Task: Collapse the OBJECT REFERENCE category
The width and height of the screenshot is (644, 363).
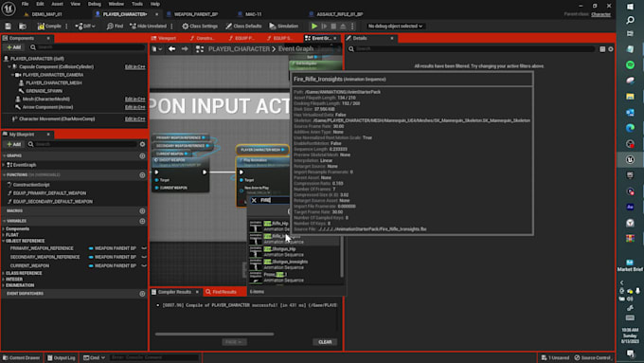Action: pos(4,241)
